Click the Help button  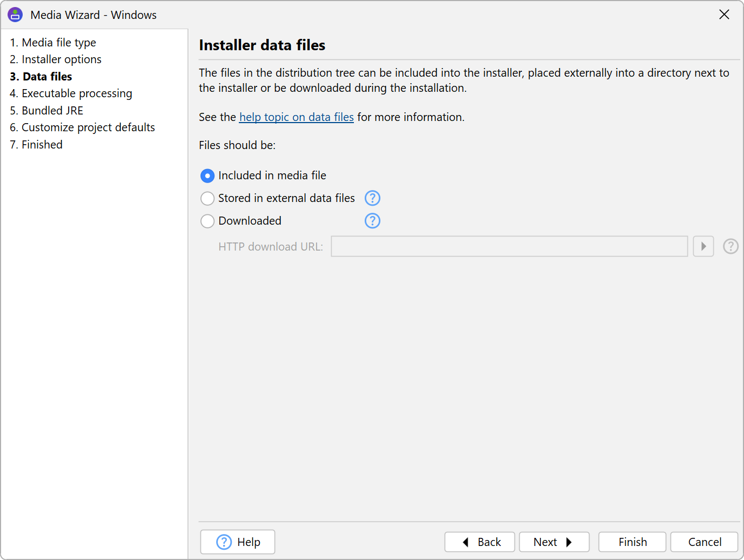click(238, 542)
